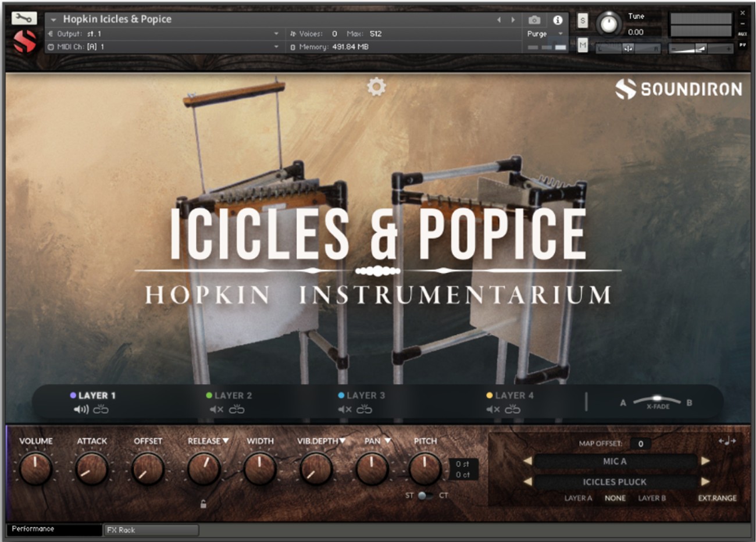This screenshot has width=756, height=542.
Task: Open the instrument name dropdown arrow
Action: tap(53, 20)
